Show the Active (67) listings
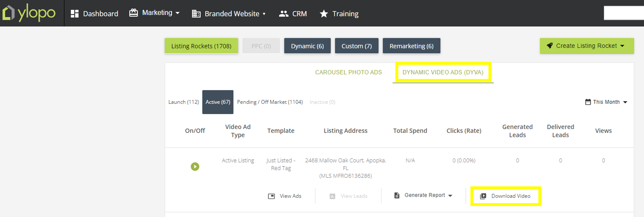Viewport: 644px width, 217px height. [218, 102]
